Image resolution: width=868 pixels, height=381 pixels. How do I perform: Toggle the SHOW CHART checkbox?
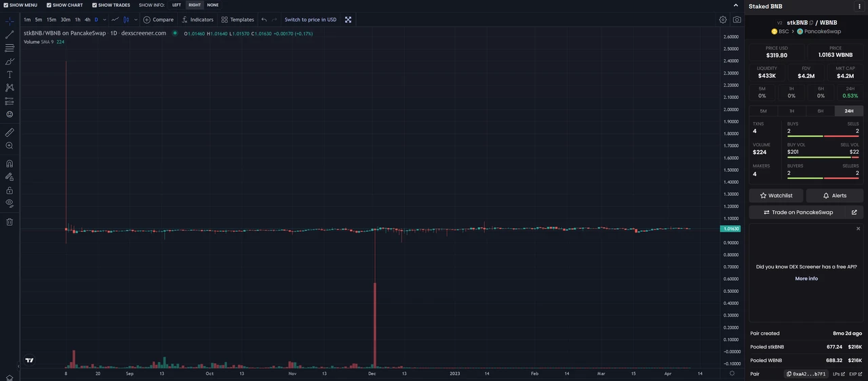(x=49, y=5)
